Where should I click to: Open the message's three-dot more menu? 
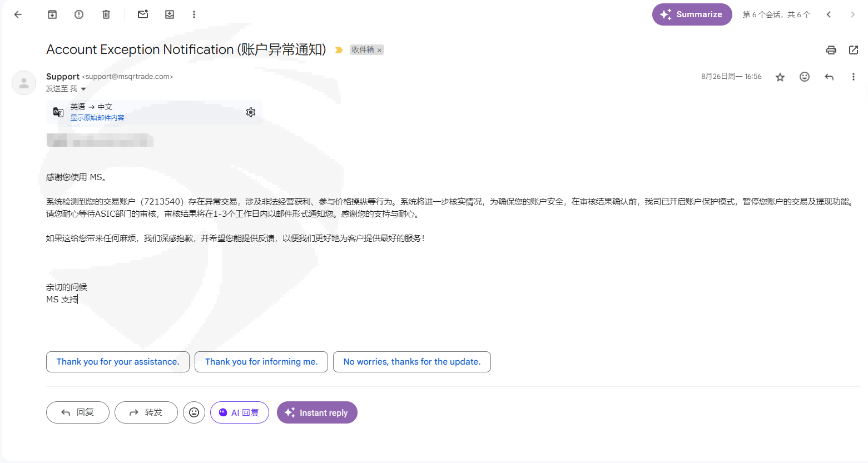[853, 77]
